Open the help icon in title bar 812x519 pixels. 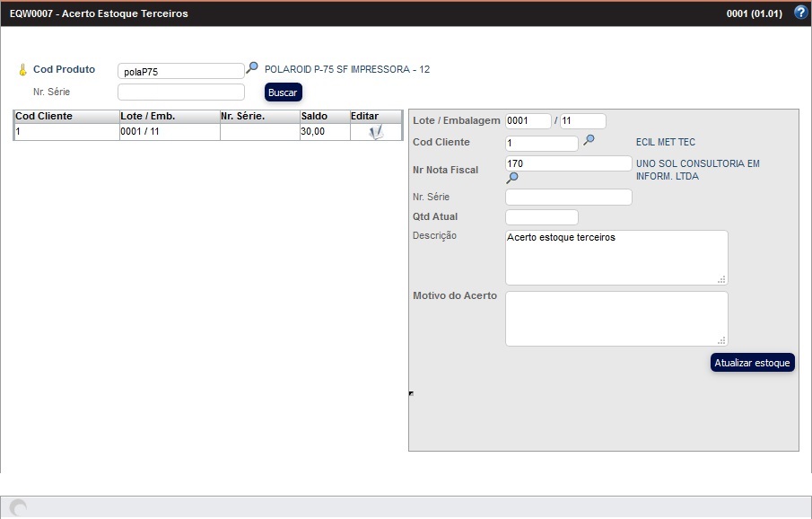[800, 13]
